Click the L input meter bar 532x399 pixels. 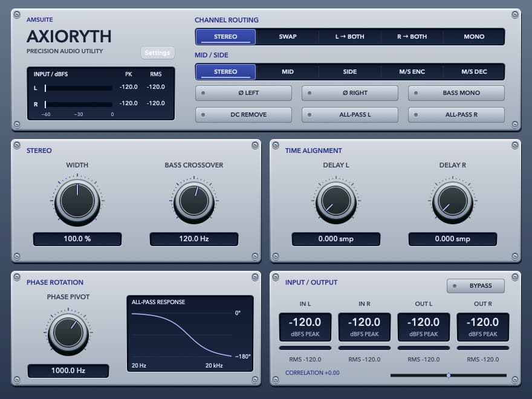79,88
